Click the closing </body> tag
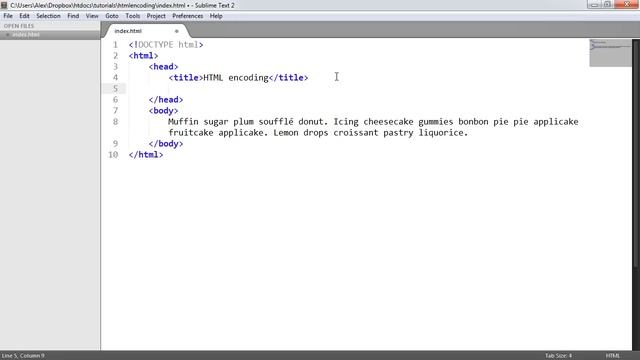640x360 pixels. pyautogui.click(x=166, y=144)
